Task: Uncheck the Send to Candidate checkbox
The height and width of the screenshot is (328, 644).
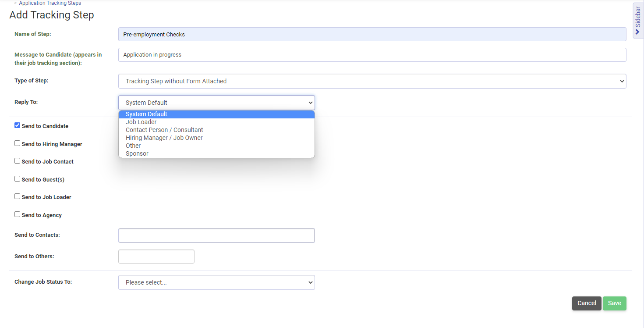Action: click(18, 125)
